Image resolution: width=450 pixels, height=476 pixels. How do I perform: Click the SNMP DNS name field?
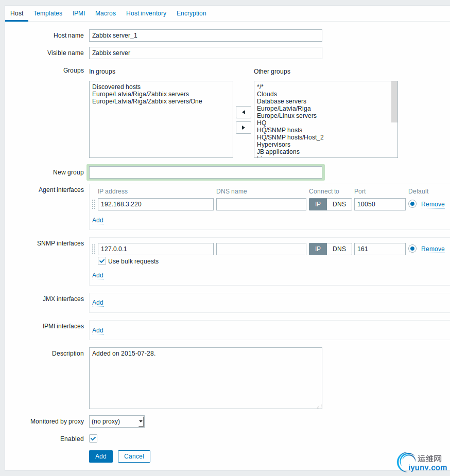261,249
